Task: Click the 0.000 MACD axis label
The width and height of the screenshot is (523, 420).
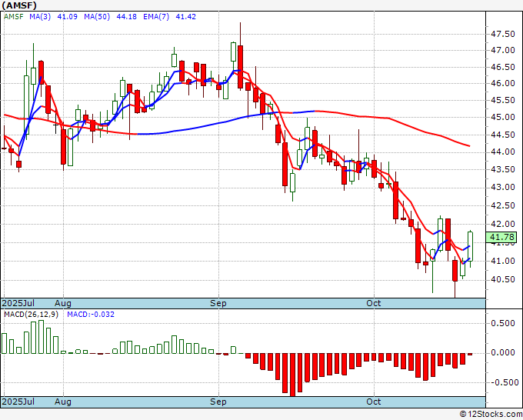Action: click(x=503, y=352)
